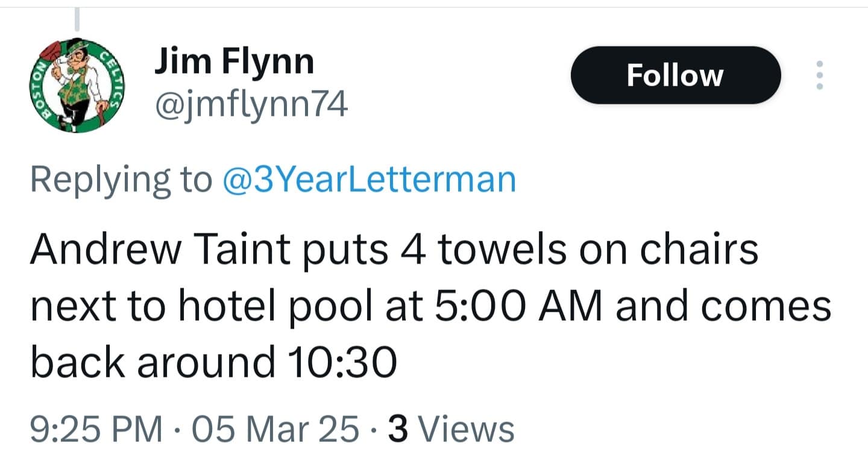Screen dimensions: 868x466
Task: Click the 9:25 PM timestamp
Action: [96, 429]
